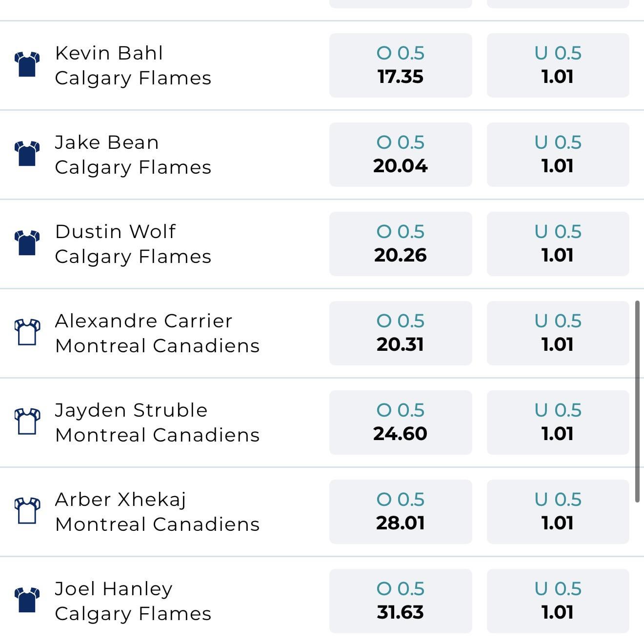Select Arber Xhekaj Over 0.5 at 28.01

[x=401, y=512]
